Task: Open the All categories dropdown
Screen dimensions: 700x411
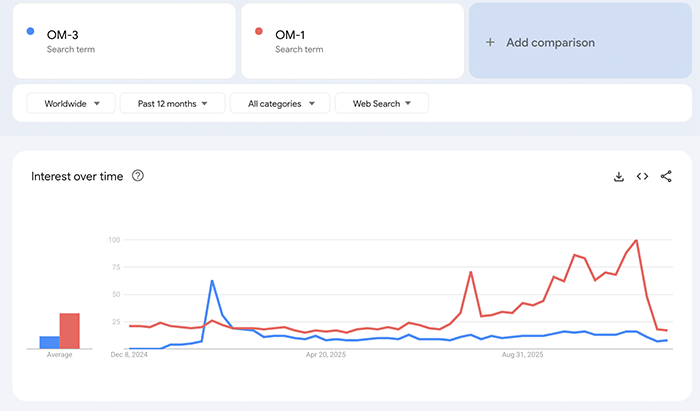Action: [x=280, y=103]
